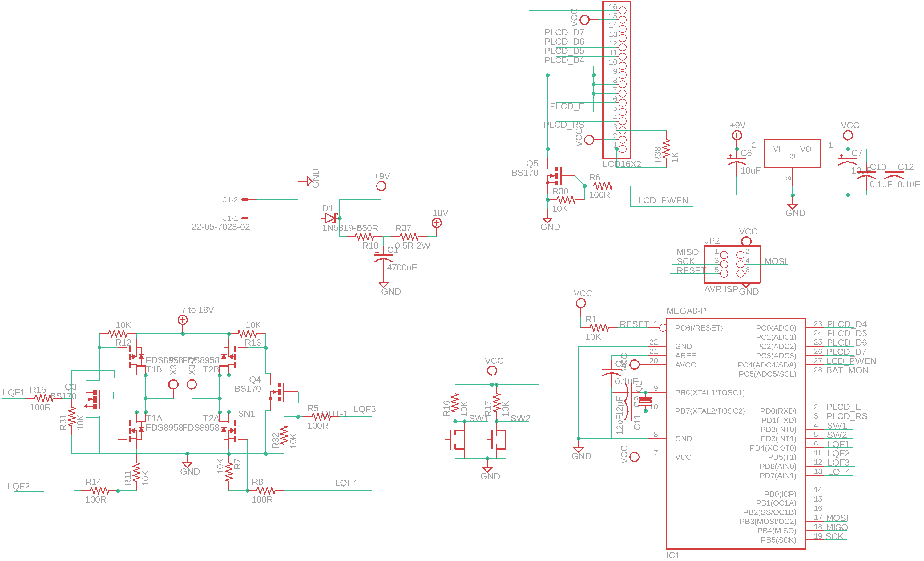Click the GND symbol under the regulator
The image size is (924, 561).
(792, 206)
